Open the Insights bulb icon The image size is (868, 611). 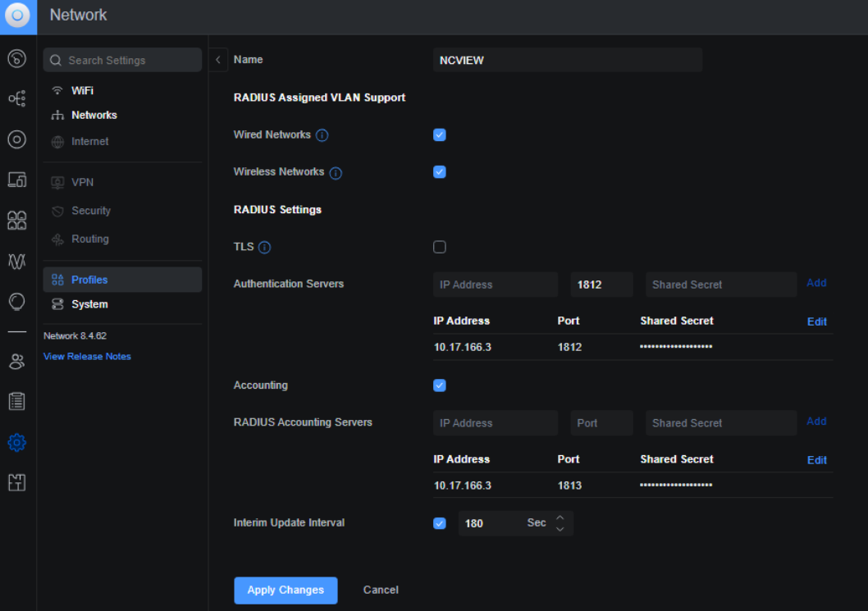(x=16, y=302)
